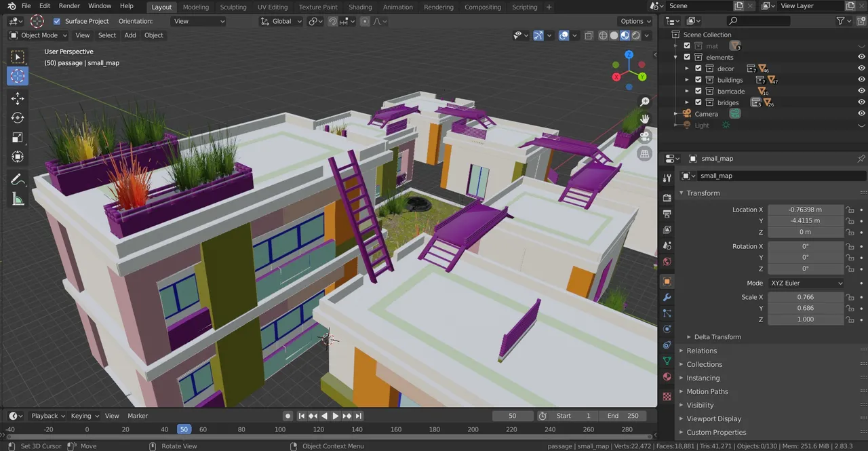Click the zoom viewport magnifier icon

tap(645, 102)
